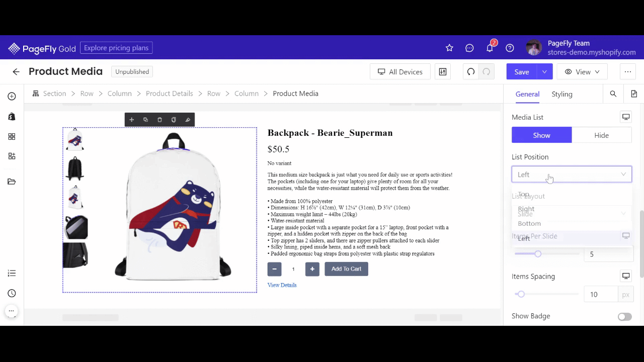Toggle device icon beside Items Spacing
Viewport: 644px width, 362px height.
coord(626,276)
